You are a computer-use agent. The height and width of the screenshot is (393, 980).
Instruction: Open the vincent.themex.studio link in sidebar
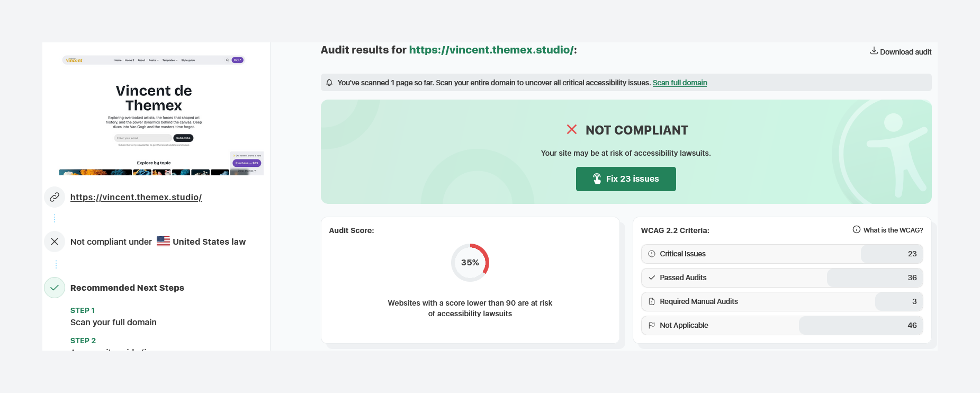[136, 198]
